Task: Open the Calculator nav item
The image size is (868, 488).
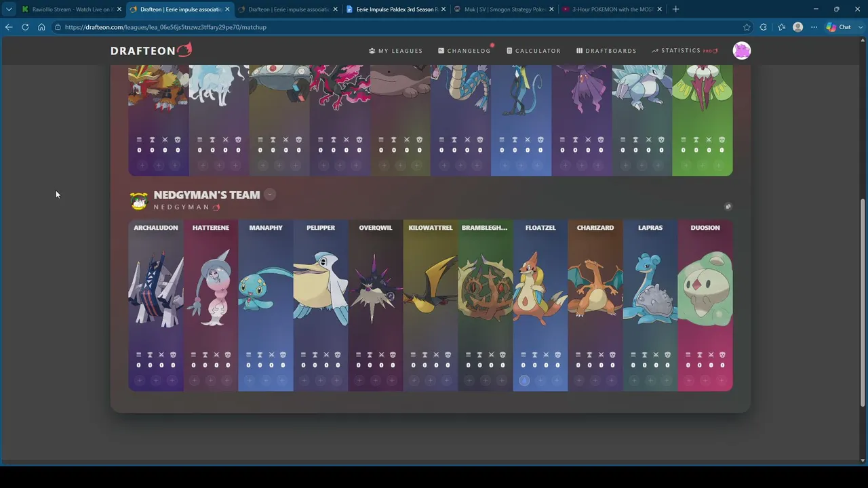Action: click(534, 51)
